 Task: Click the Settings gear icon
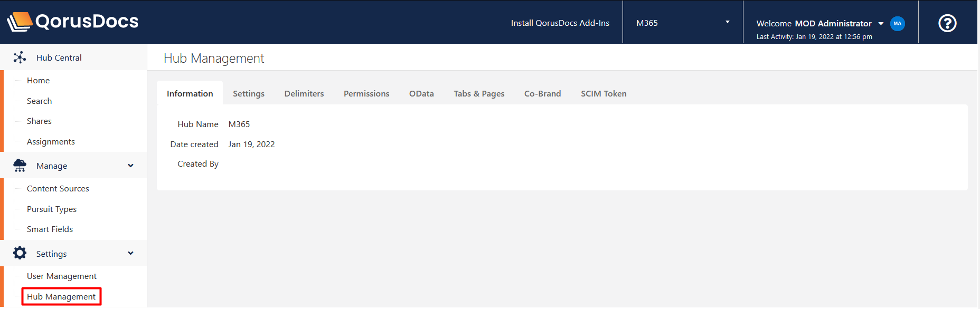click(20, 253)
